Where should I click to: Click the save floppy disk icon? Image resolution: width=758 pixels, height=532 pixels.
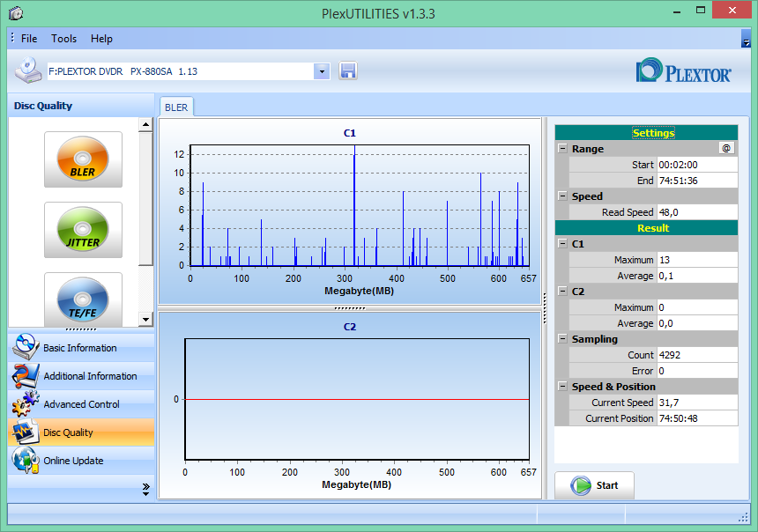[348, 71]
